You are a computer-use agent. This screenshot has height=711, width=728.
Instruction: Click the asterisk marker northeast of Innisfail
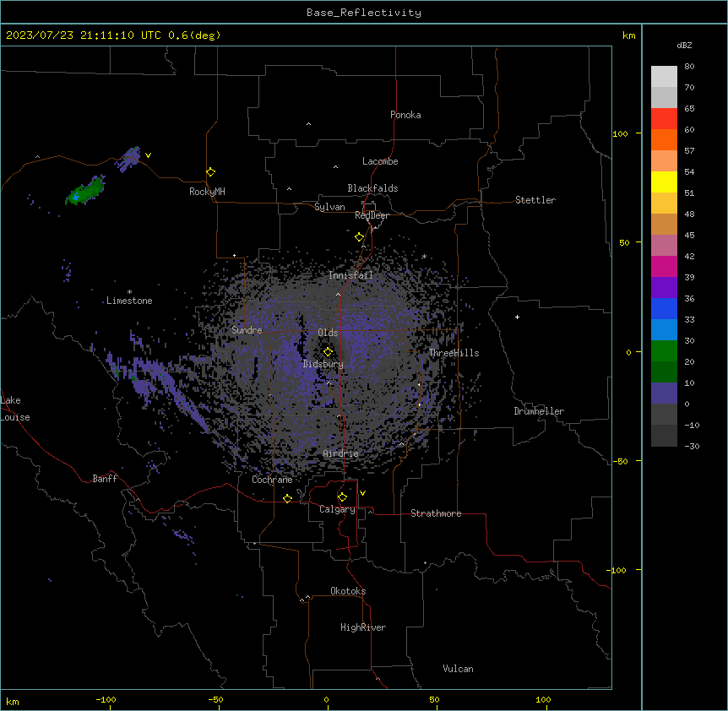[424, 257]
